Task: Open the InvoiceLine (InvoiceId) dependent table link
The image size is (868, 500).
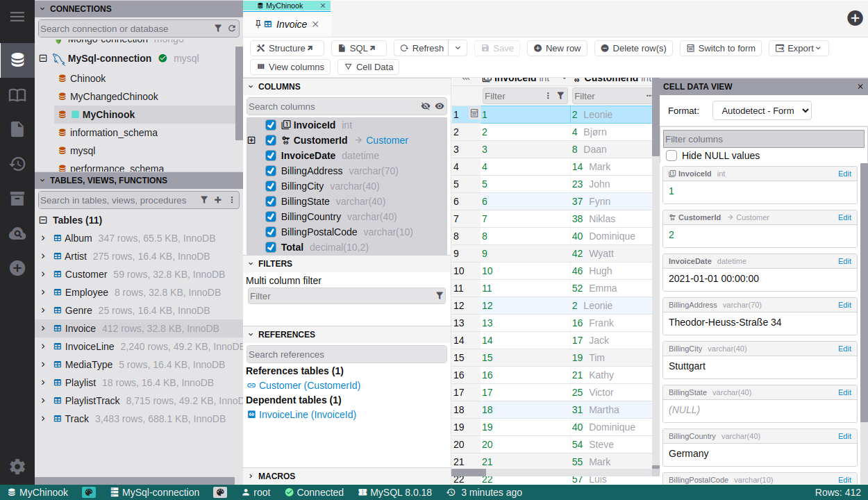Action: (307, 415)
